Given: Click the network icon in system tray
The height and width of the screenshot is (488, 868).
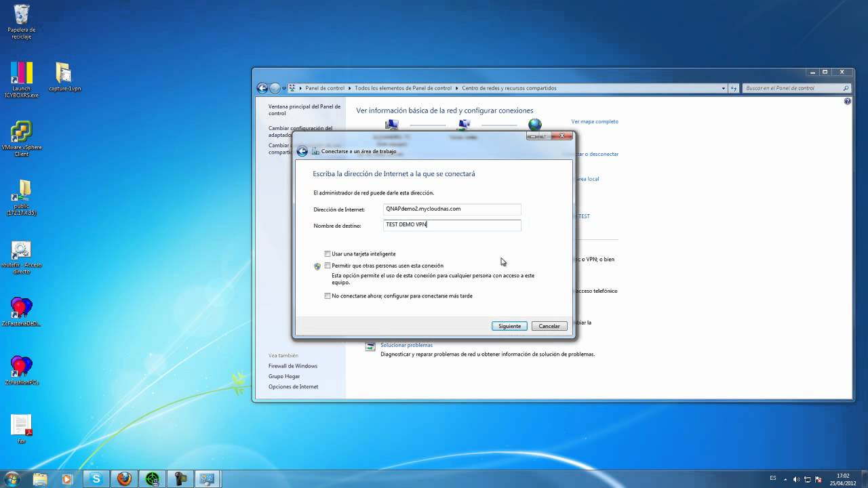Looking at the screenshot, I should [808, 479].
